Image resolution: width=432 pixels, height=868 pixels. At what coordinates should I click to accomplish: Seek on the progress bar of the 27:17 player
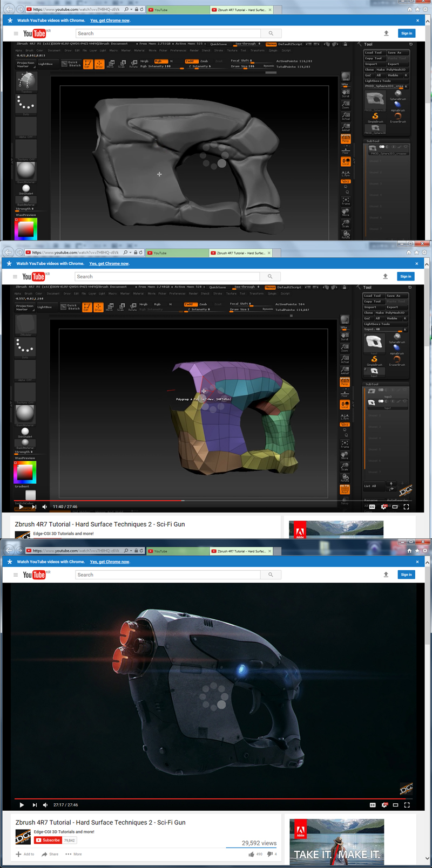coord(213,798)
